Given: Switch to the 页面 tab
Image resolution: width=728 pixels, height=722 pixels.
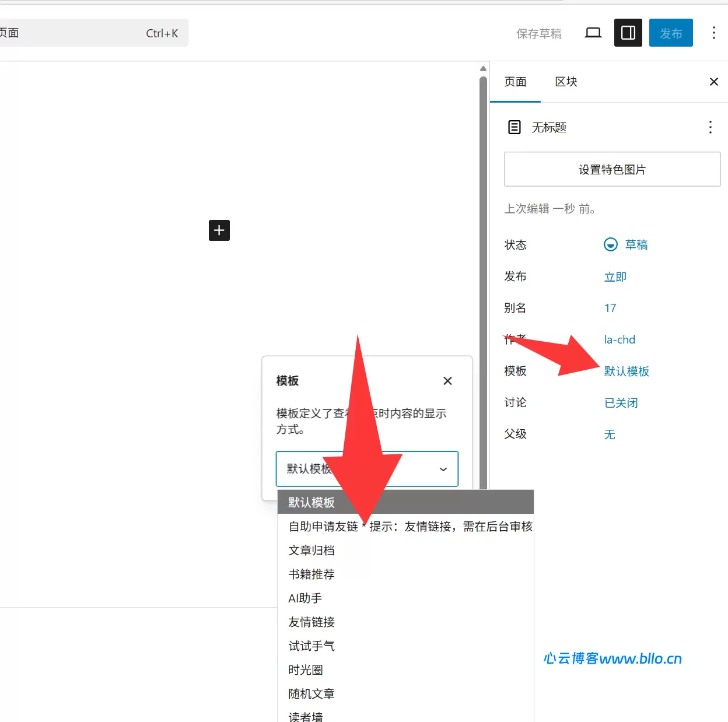Looking at the screenshot, I should coord(515,82).
